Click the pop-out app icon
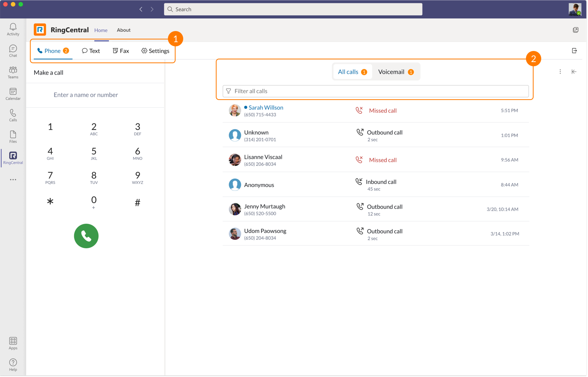Viewport: 588px width, 377px height. [x=575, y=30]
